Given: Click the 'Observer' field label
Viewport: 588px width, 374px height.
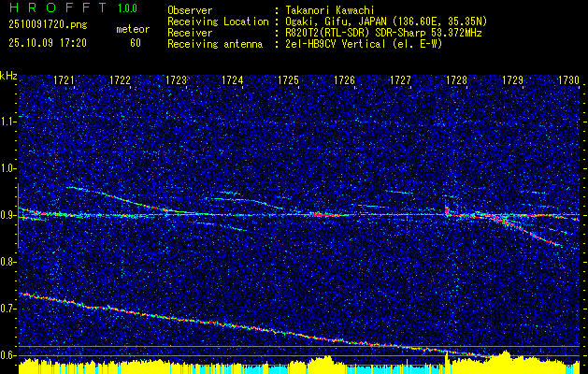Looking at the screenshot, I should [x=190, y=11].
